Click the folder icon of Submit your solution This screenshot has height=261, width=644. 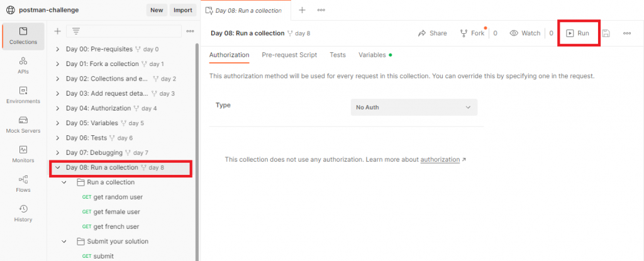81,242
